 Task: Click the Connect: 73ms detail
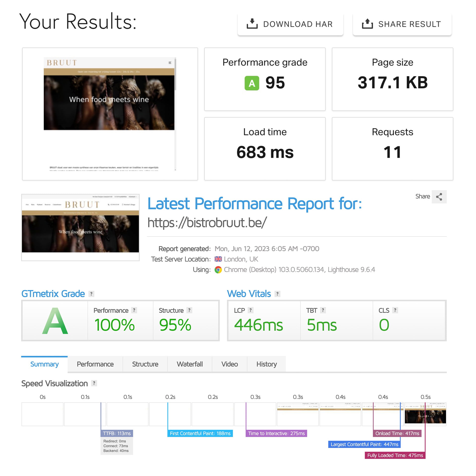pos(116,446)
